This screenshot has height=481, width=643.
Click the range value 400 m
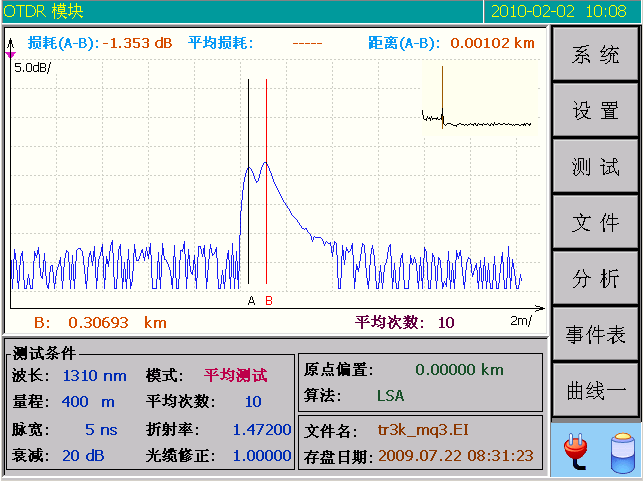(88, 402)
